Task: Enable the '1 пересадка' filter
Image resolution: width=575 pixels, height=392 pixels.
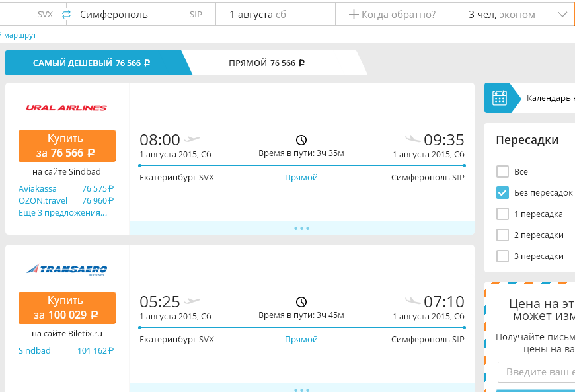Action: [502, 214]
